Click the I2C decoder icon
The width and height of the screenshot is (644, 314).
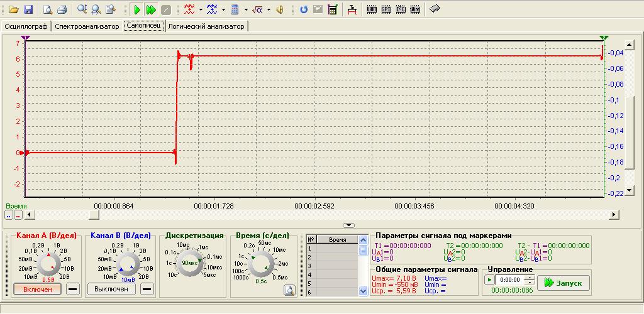click(401, 9)
